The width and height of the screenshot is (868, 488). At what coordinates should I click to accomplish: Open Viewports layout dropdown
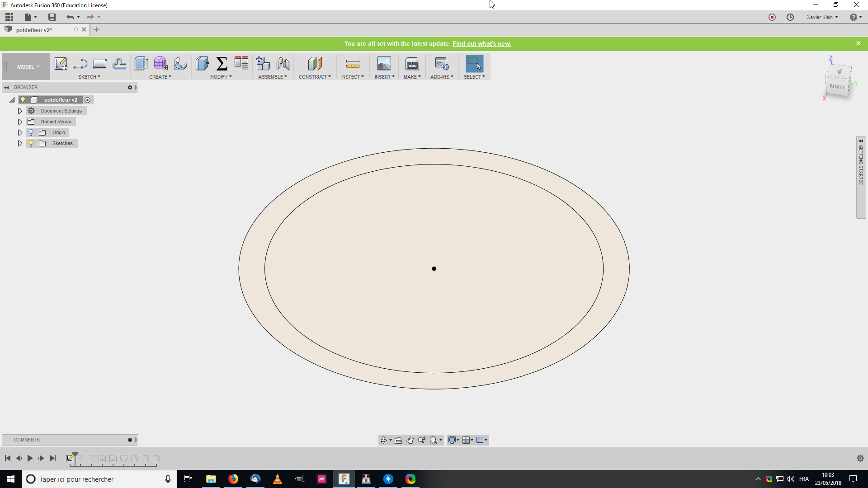pos(481,440)
